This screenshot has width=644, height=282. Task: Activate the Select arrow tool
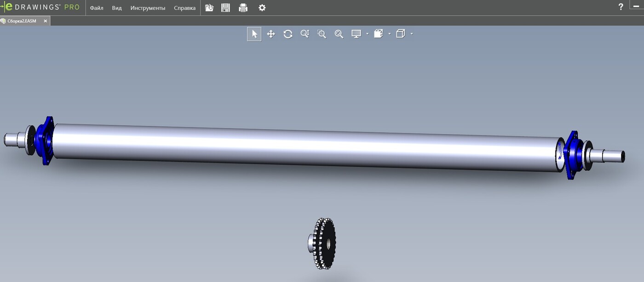point(254,34)
